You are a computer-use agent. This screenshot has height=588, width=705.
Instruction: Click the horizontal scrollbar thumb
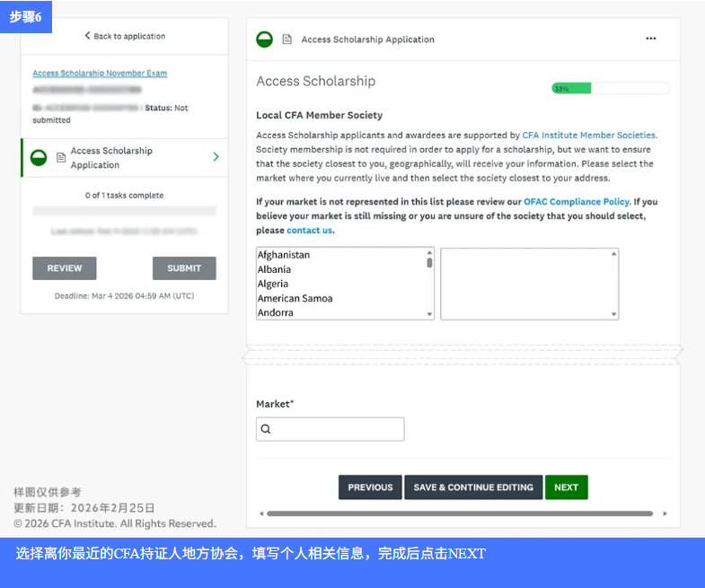460,513
